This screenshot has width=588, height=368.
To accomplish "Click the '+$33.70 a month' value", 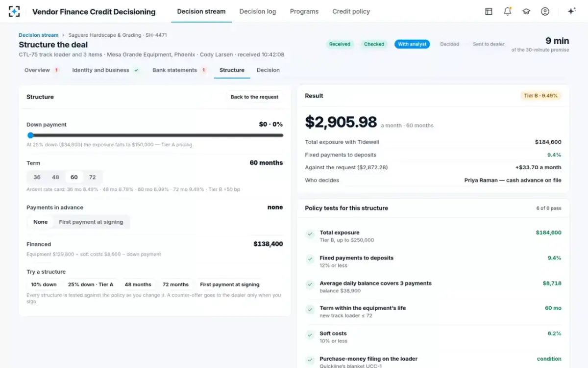I will 538,167.
